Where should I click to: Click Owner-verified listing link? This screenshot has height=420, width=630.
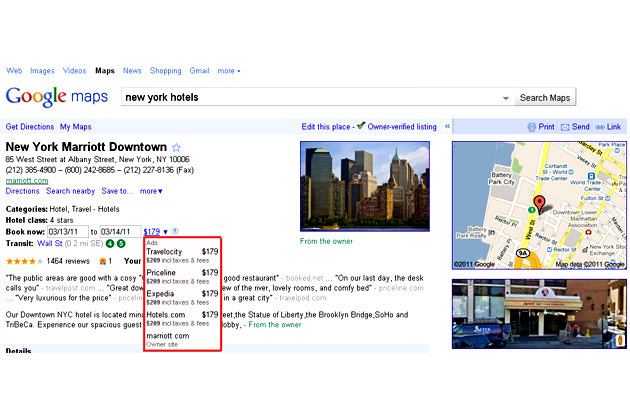click(x=402, y=127)
